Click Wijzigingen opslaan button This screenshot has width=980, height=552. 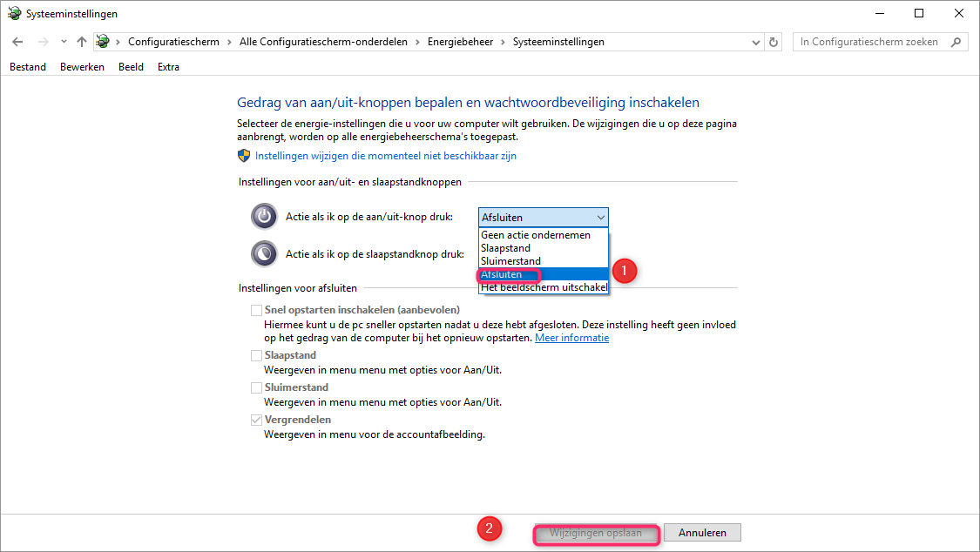click(x=596, y=533)
